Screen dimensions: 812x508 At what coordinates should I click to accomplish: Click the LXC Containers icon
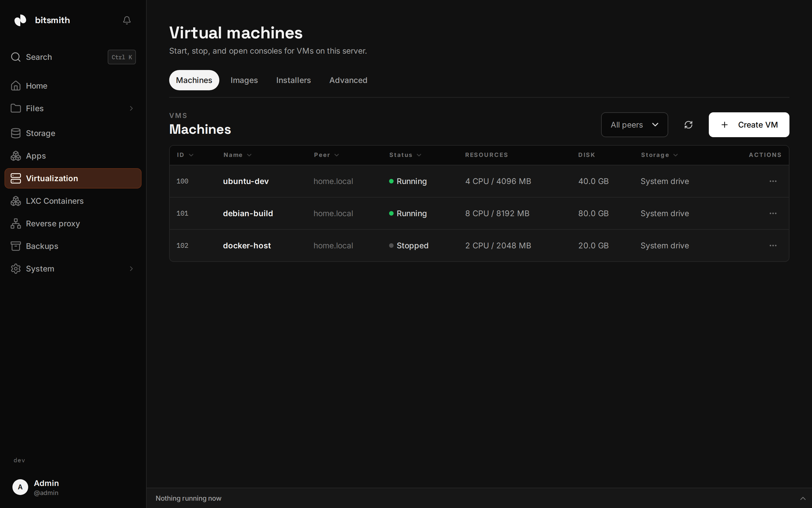[16, 201]
